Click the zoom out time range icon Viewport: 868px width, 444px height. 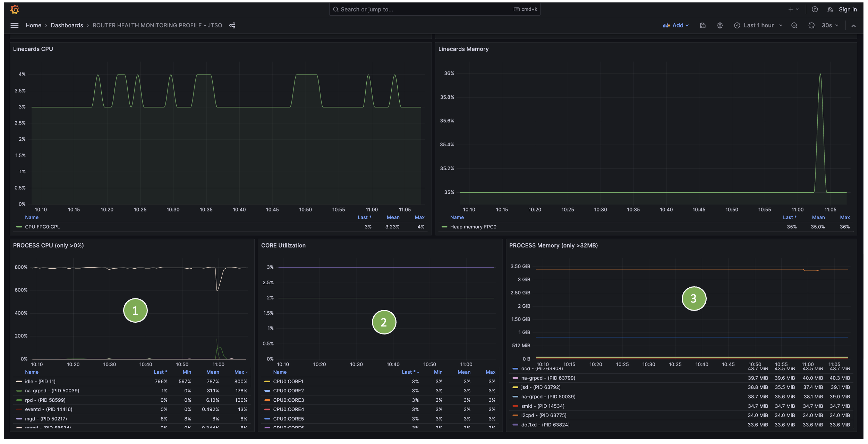(x=794, y=25)
